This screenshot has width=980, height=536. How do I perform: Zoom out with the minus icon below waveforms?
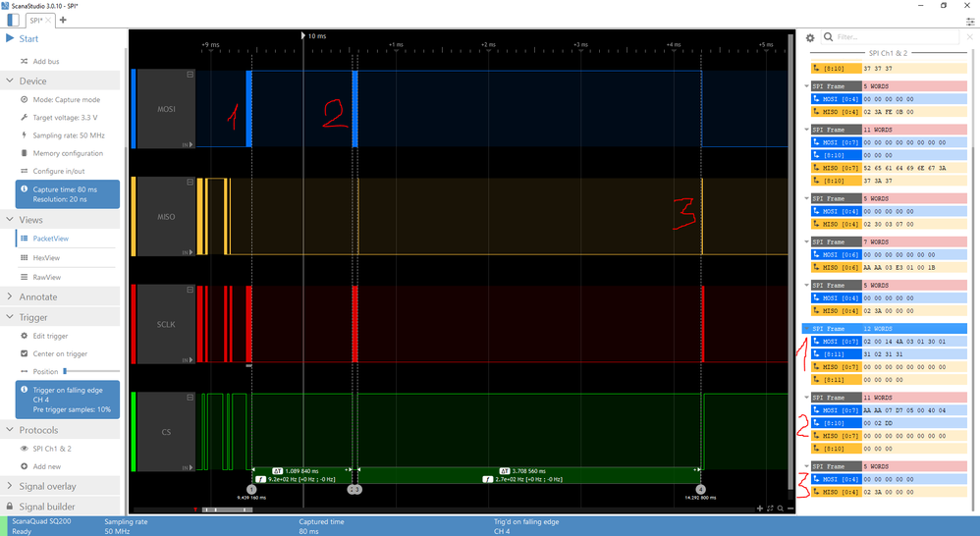790,509
